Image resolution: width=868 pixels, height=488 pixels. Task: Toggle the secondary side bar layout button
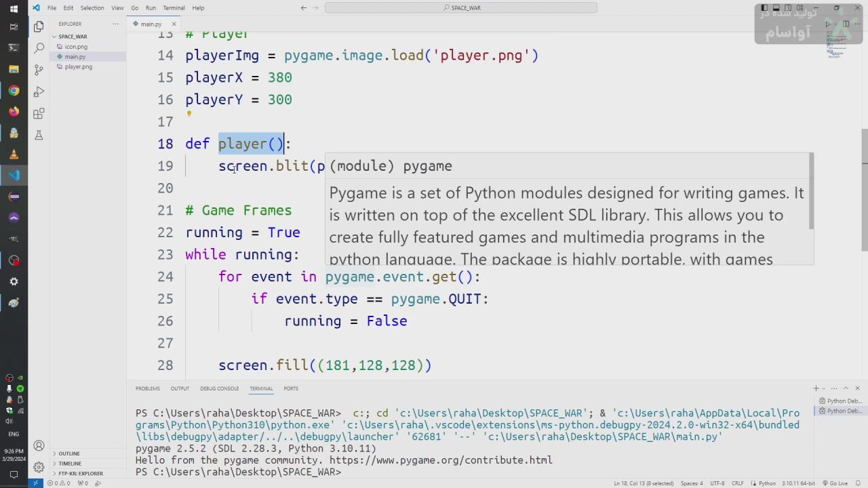point(787,8)
